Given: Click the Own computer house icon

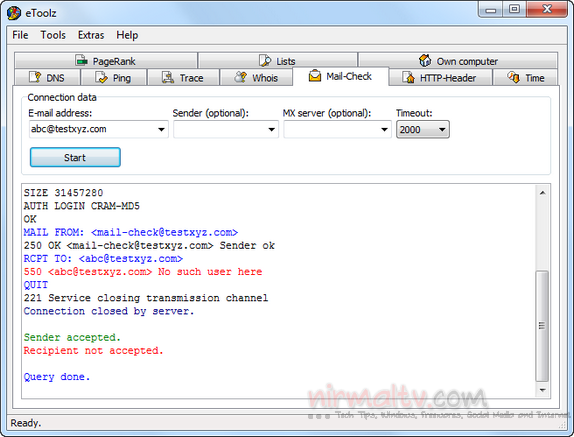Looking at the screenshot, I should click(425, 60).
